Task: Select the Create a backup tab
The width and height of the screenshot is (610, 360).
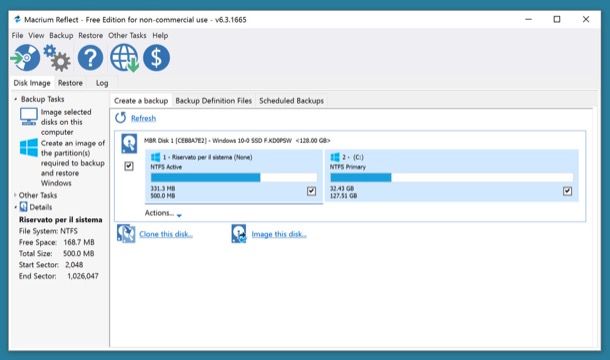Action: coord(141,101)
